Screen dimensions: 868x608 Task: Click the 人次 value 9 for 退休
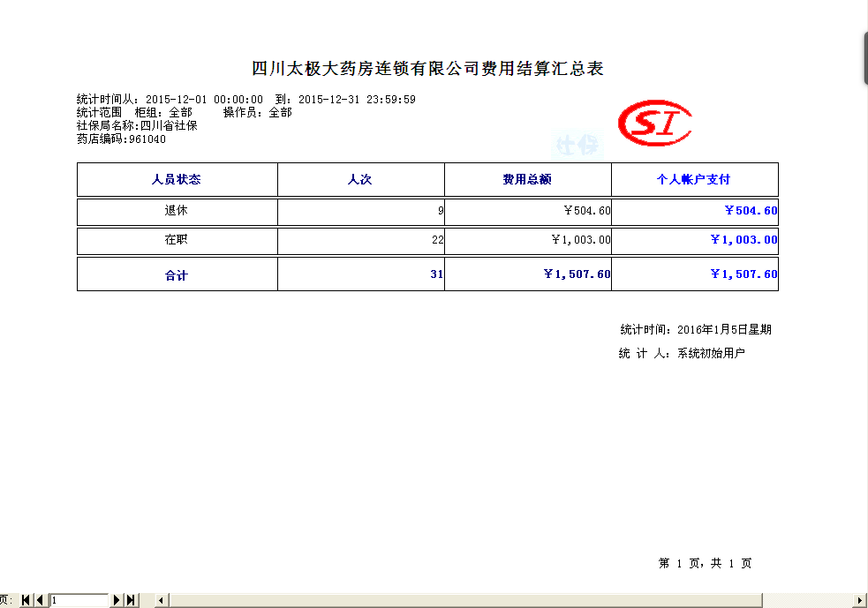click(441, 211)
